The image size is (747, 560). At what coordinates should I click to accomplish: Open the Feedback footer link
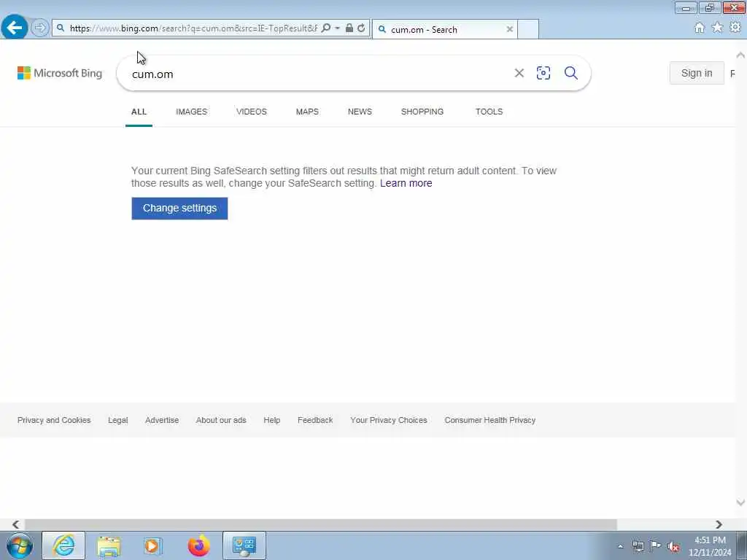(x=315, y=420)
